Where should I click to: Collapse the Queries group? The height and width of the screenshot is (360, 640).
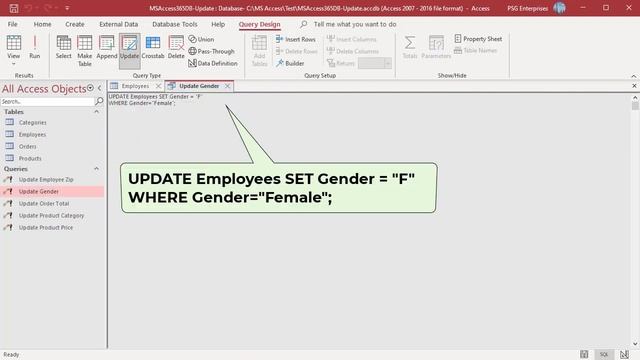96,169
